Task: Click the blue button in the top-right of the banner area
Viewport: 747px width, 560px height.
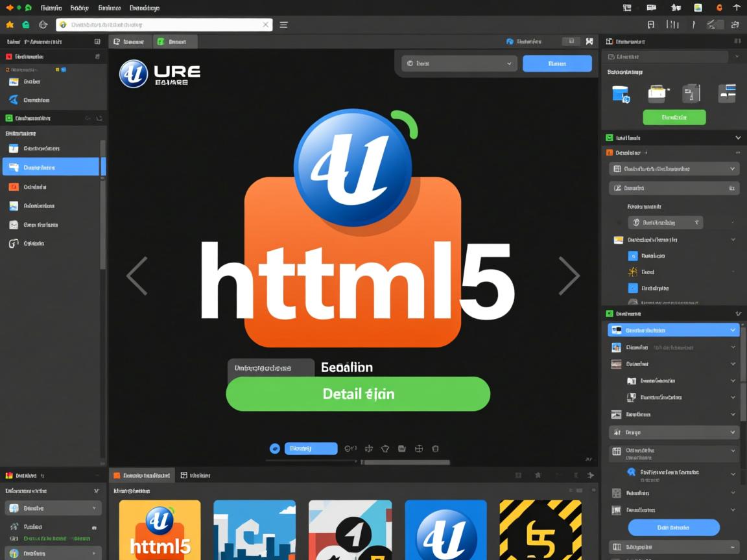Action: 556,64
